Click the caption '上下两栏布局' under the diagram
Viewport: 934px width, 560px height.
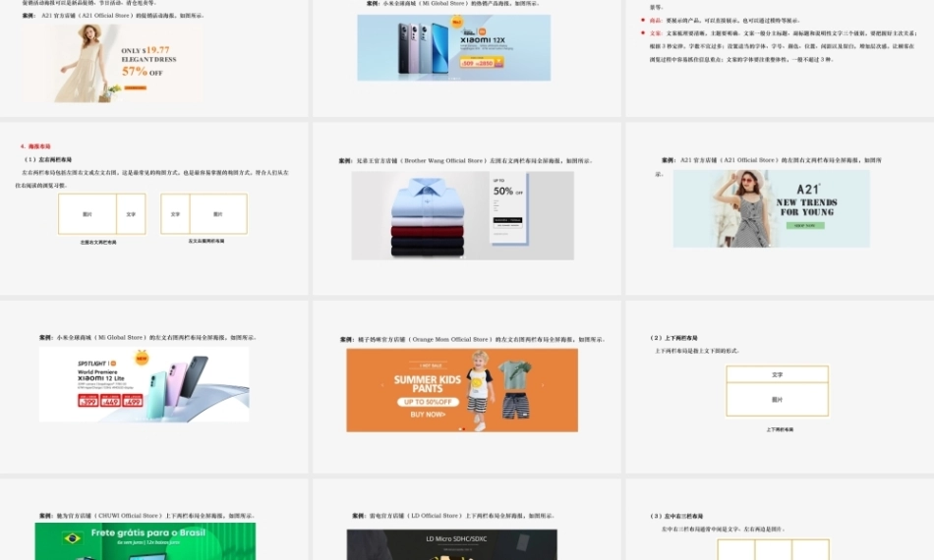[779, 429]
